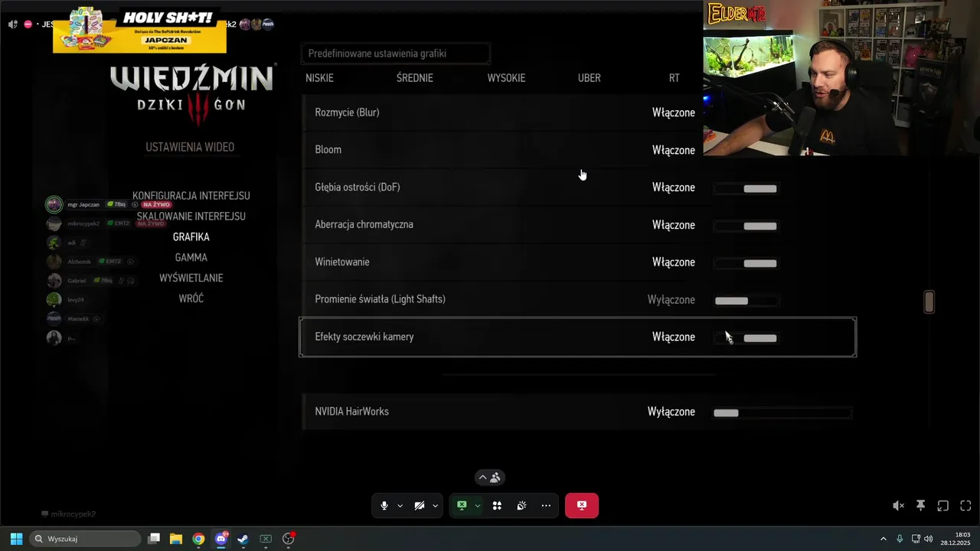This screenshot has width=980, height=551.
Task: Show hidden tray icons chevron
Action: tap(883, 539)
